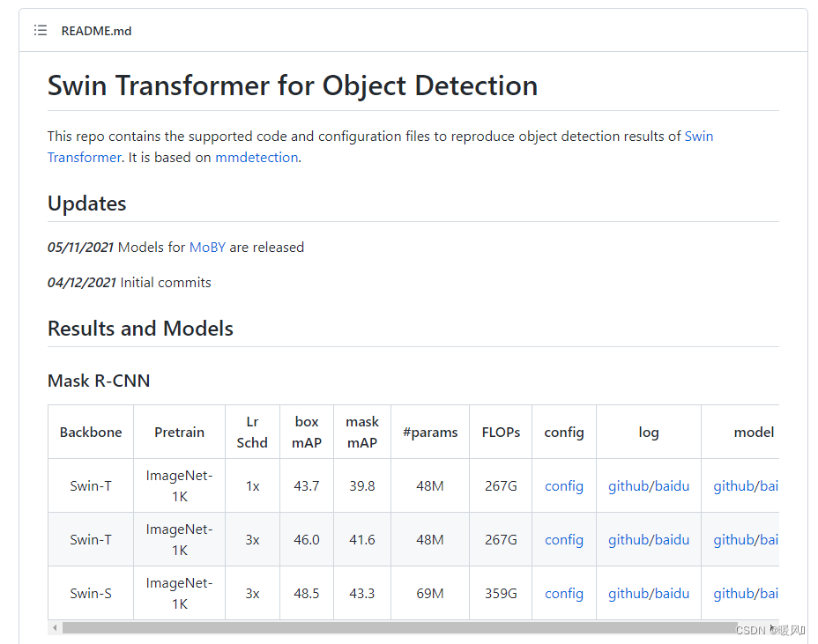Screen dimensions: 818x644
Task: Open the README table of contents icon
Action: click(x=41, y=31)
